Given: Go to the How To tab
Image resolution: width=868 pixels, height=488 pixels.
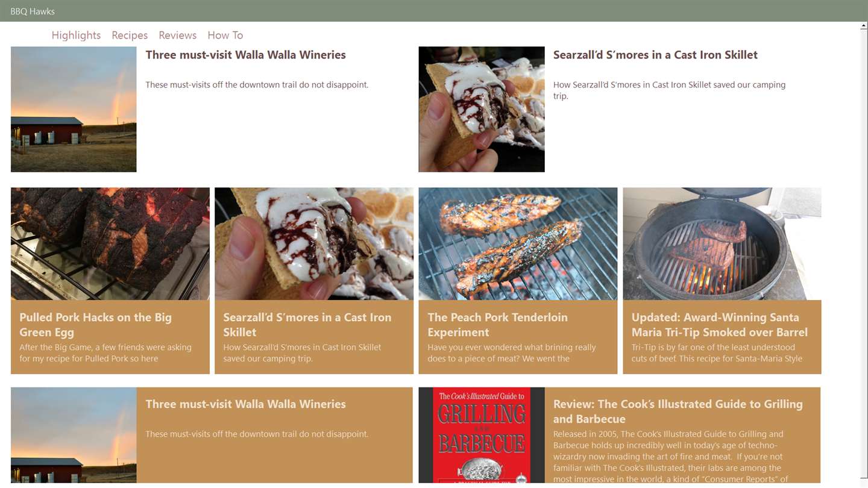Looking at the screenshot, I should [225, 35].
